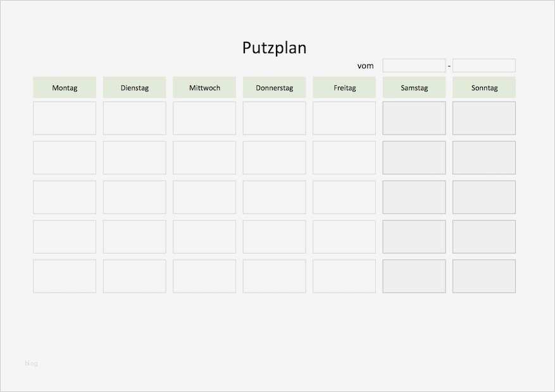Select the Samstag header cell
Screen dimensions: 555x392
(x=414, y=88)
